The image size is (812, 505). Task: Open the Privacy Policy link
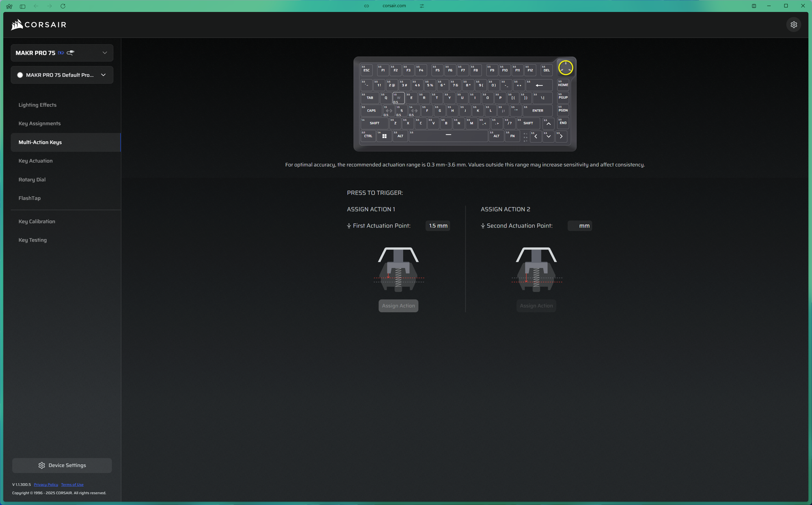pos(46,485)
